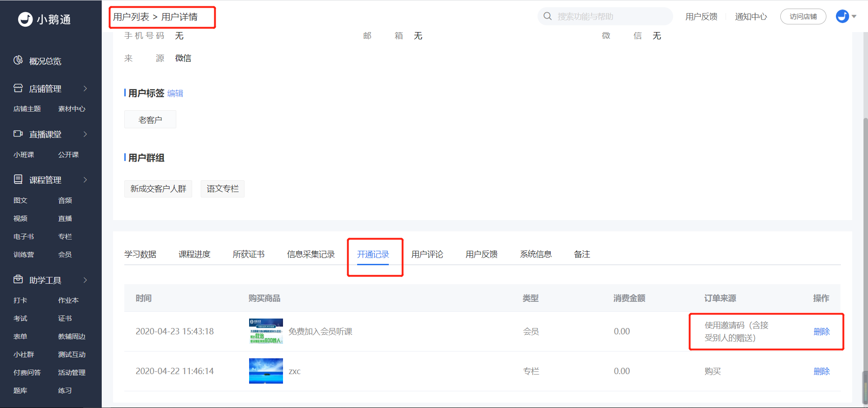Click 编辑 link next to 用户标签

coord(175,93)
